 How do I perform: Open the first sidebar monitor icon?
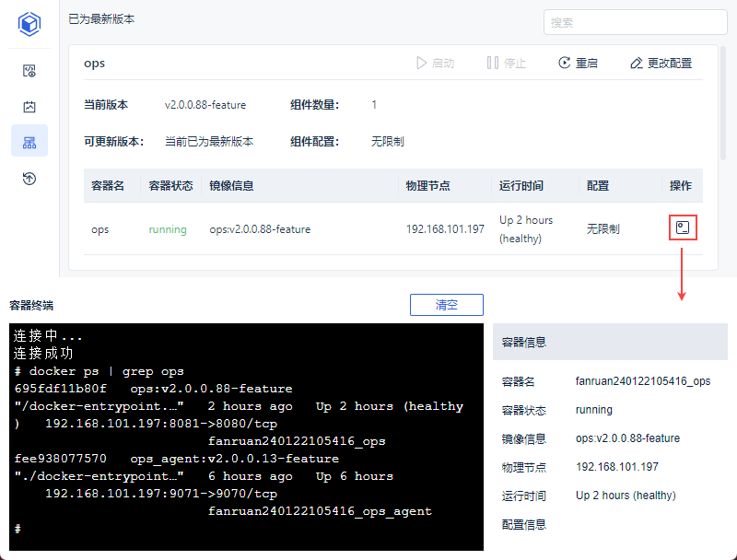pos(29,71)
